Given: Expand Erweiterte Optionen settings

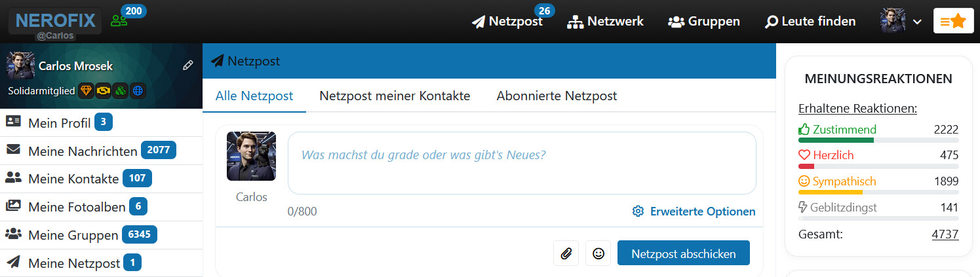Looking at the screenshot, I should click(x=694, y=212).
